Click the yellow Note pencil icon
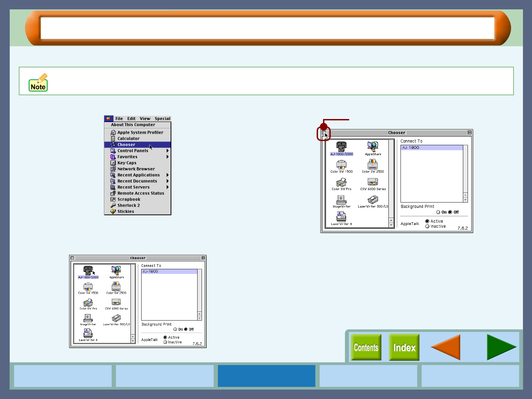This screenshot has width=532, height=399. coord(38,82)
